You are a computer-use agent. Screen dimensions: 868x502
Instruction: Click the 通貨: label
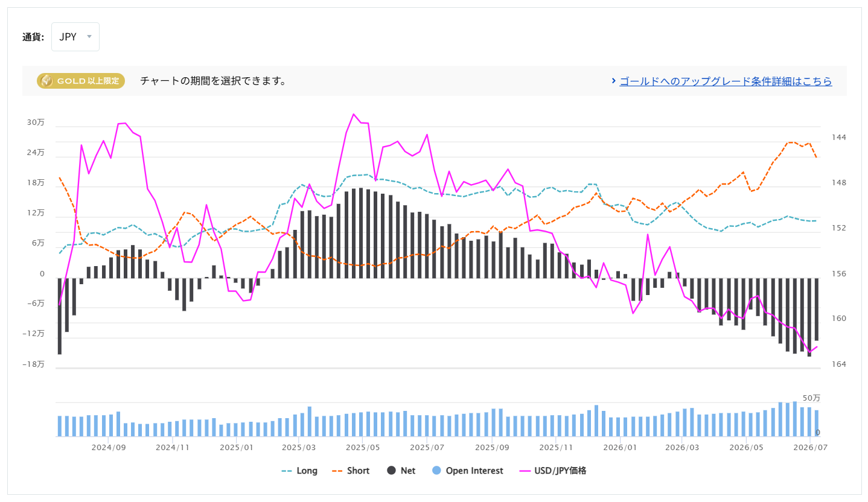(33, 37)
